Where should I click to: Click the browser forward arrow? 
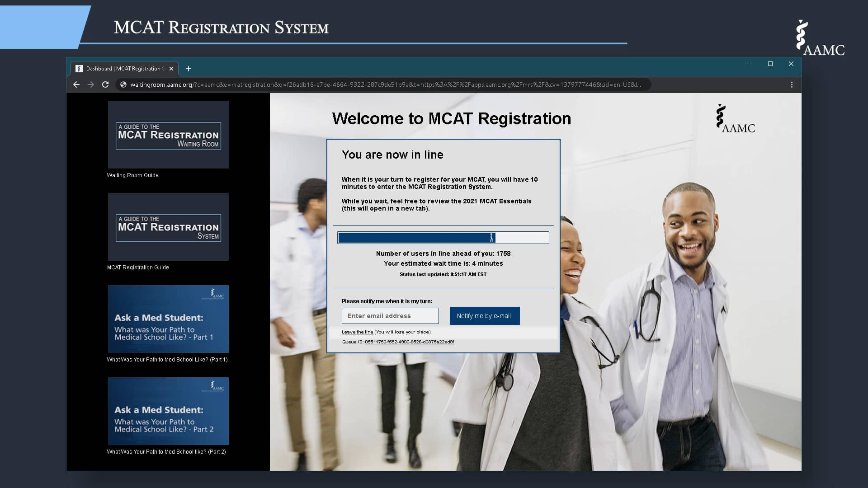point(91,84)
